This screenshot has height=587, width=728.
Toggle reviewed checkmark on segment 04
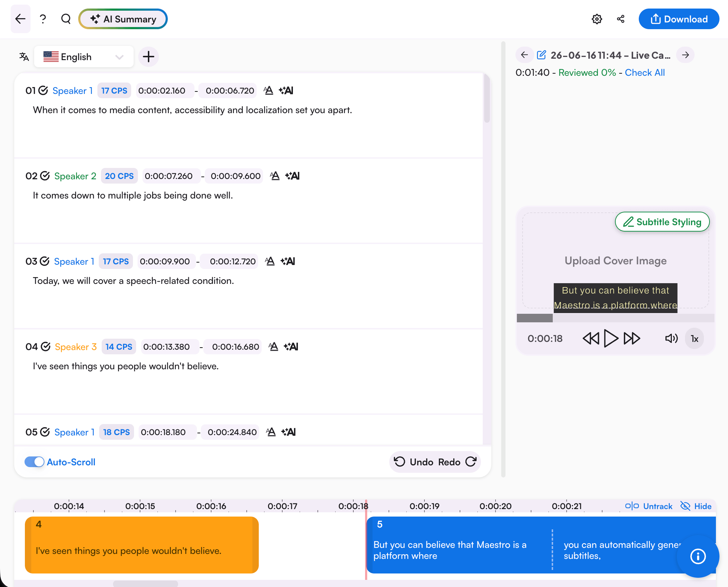(45, 347)
